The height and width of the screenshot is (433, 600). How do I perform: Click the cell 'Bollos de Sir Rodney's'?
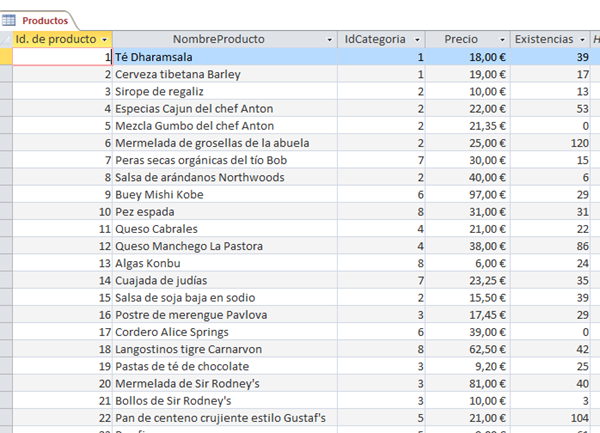pyautogui.click(x=225, y=401)
